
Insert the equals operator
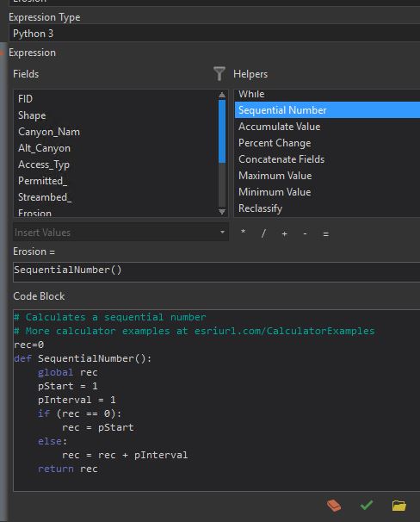point(326,234)
